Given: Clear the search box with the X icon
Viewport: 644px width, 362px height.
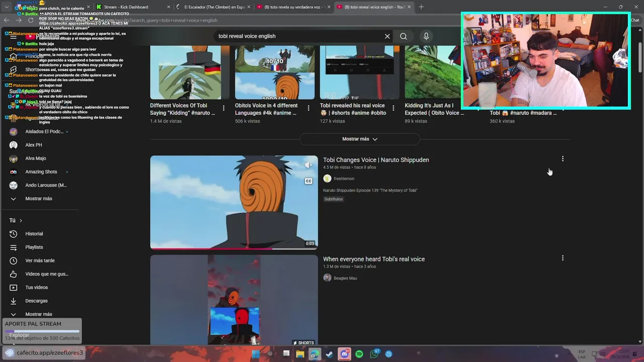Looking at the screenshot, I should coord(387,36).
